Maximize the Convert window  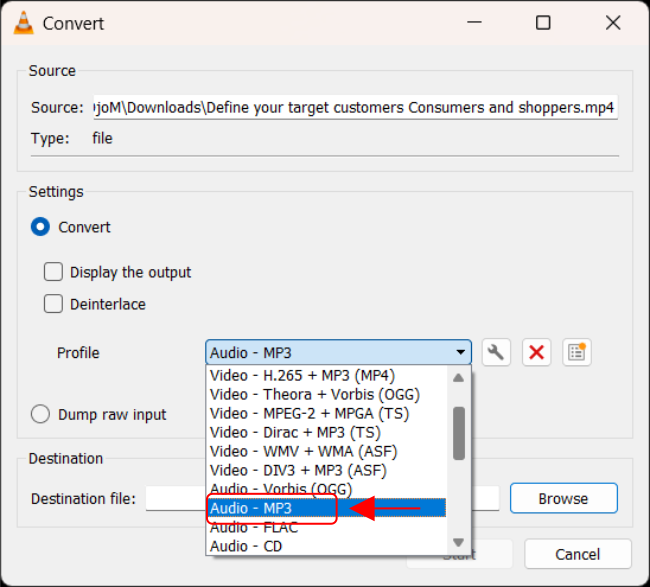543,22
